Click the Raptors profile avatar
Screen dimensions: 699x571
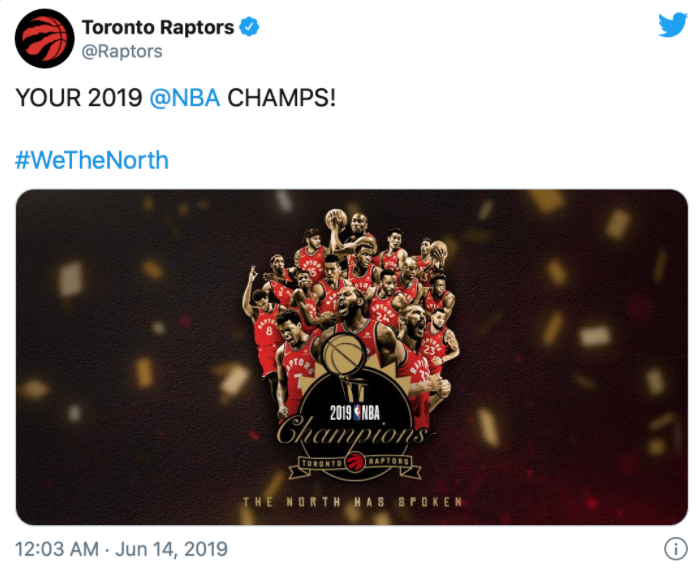coord(44,38)
